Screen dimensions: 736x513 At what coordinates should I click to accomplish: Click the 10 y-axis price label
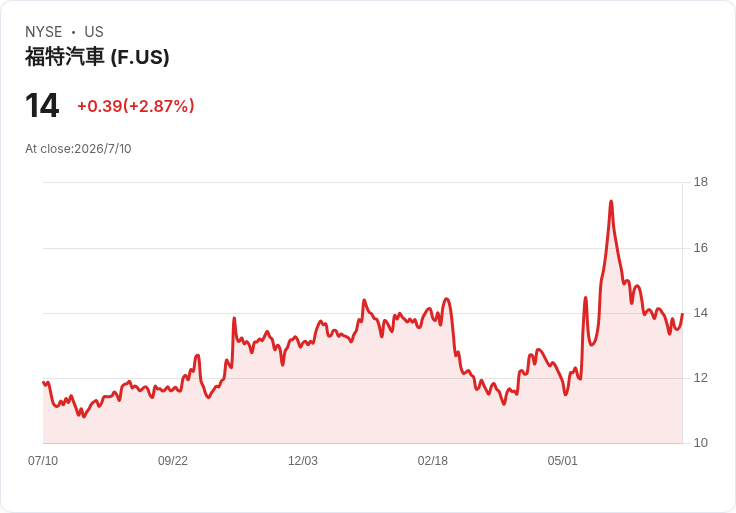point(701,443)
